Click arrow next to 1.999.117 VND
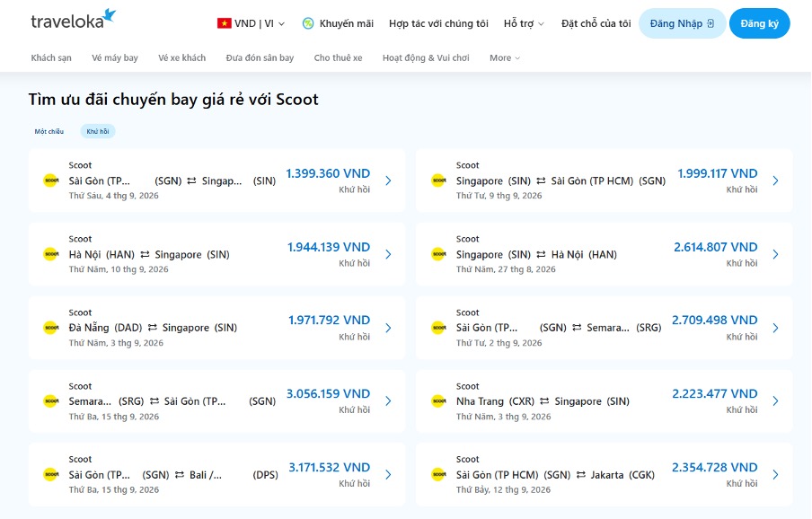 [776, 180]
